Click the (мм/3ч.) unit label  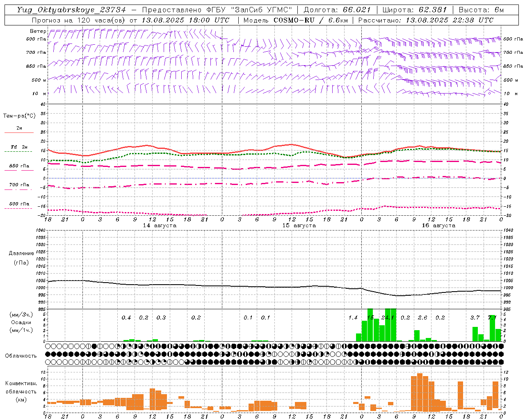click(x=22, y=315)
